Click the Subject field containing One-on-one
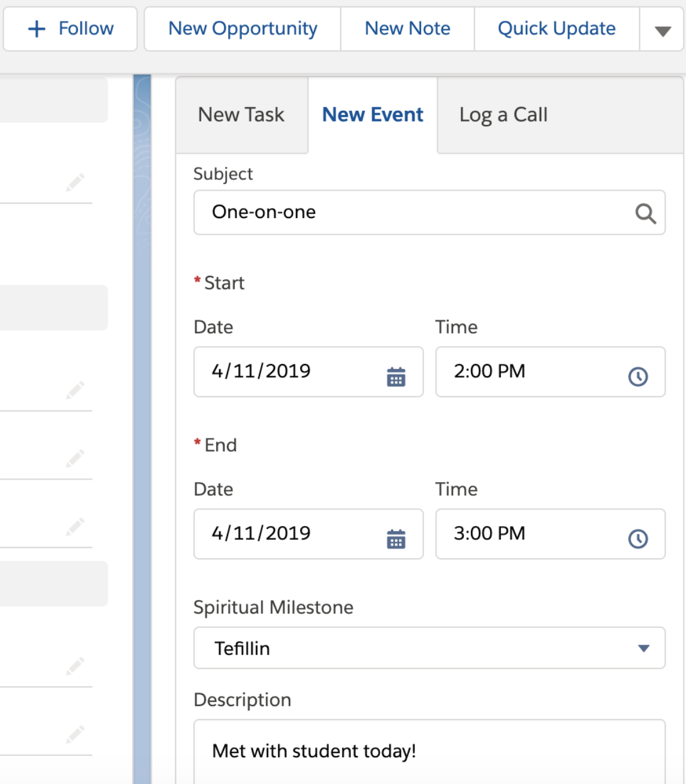The width and height of the screenshot is (686, 784). [411, 213]
